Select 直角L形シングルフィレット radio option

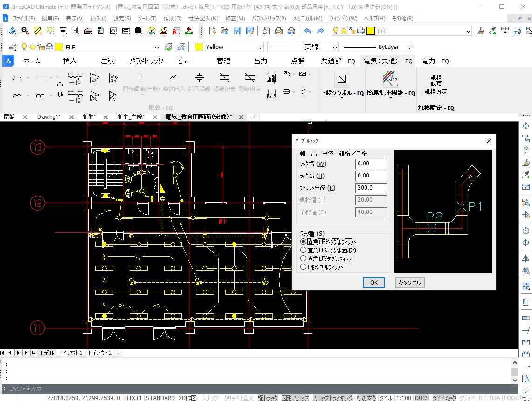click(x=304, y=242)
